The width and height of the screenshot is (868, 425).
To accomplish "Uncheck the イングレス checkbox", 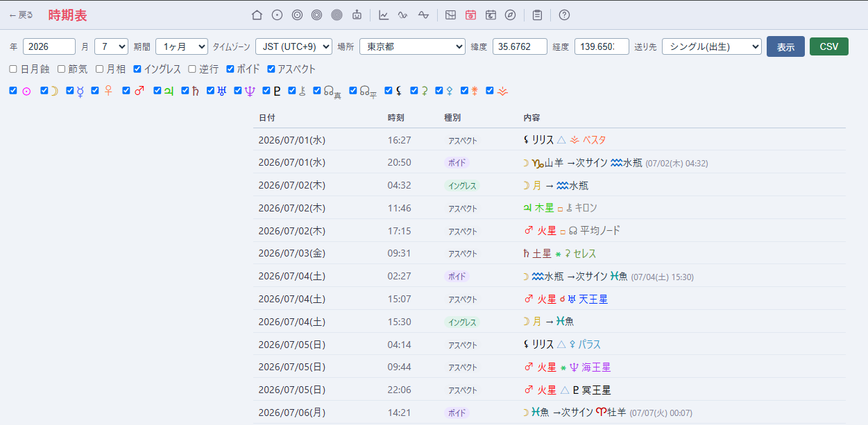I will (137, 69).
